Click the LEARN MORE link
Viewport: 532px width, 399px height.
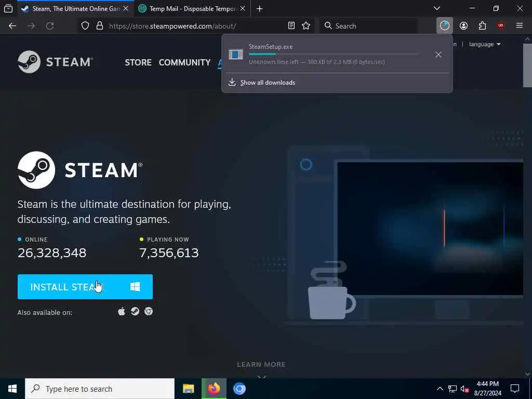click(262, 365)
